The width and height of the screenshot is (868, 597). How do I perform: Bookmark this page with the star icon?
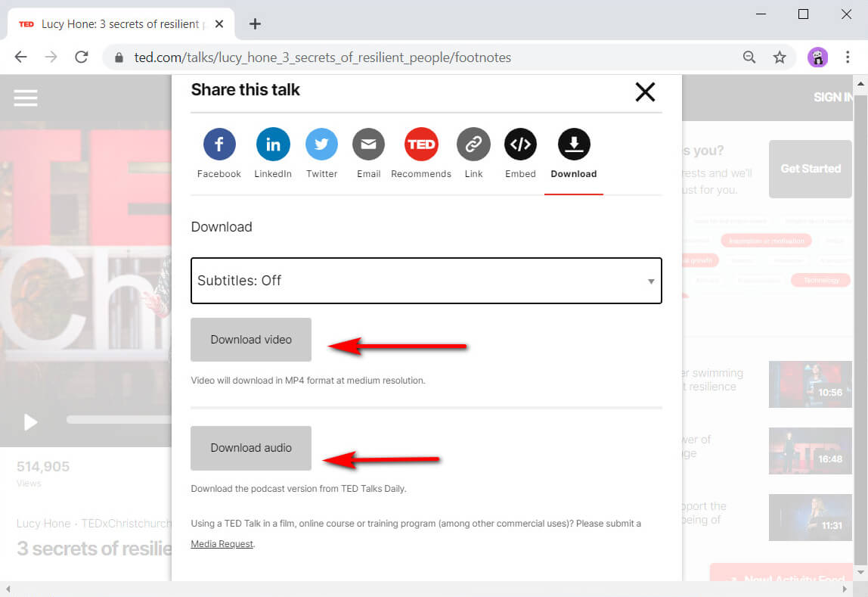click(780, 57)
